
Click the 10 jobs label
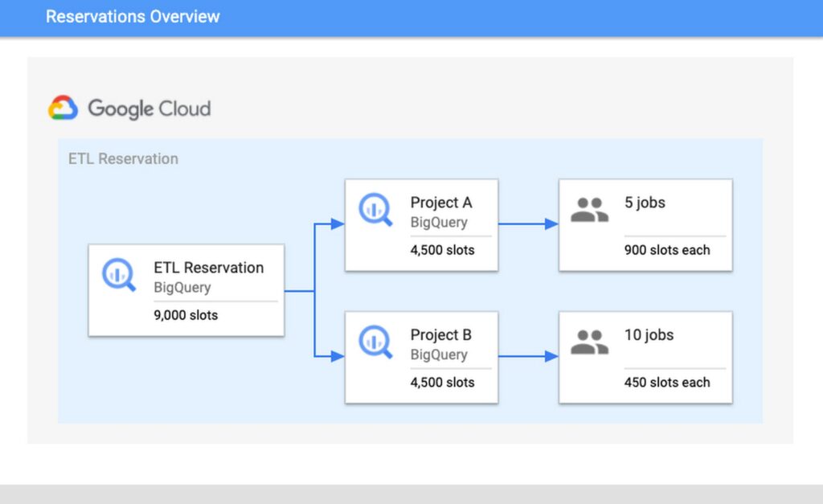649,335
